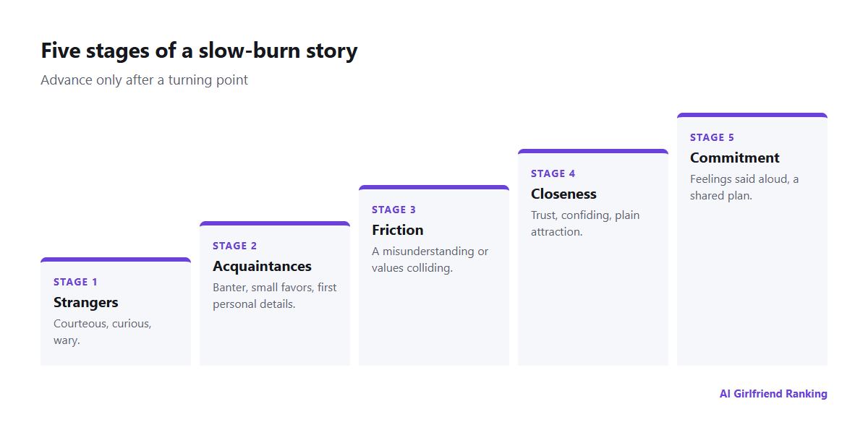Click the subtitle "Advance only after a turning point"
Image resolution: width=868 pixels, height=430 pixels.
pos(144,80)
